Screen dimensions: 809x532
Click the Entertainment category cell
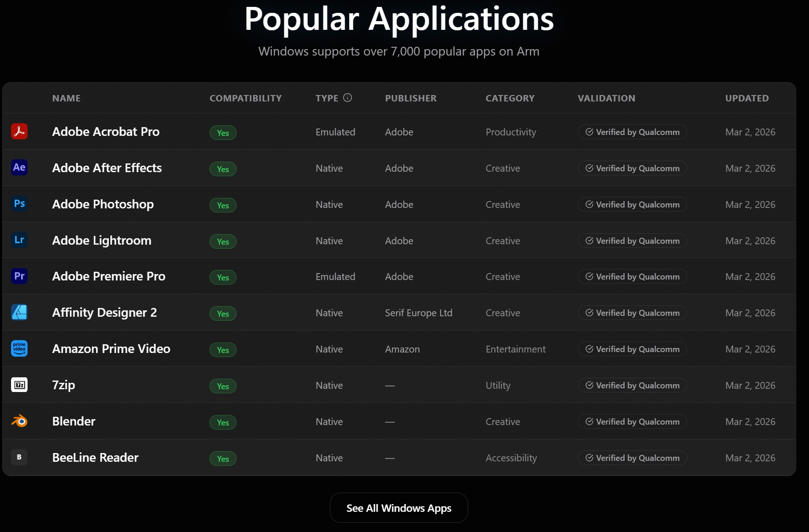(516, 349)
